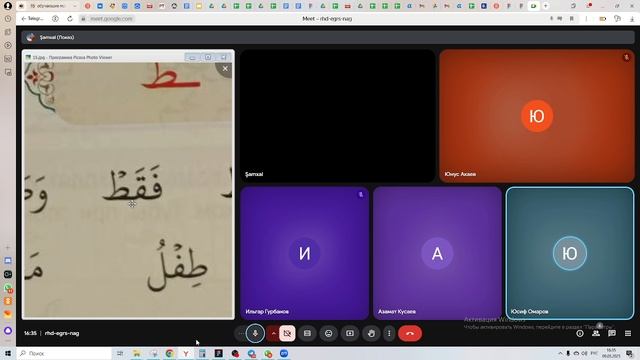Select Юсеф Омаров's participant tile
Image resolution: width=640 pixels, height=360 pixels.
point(570,253)
